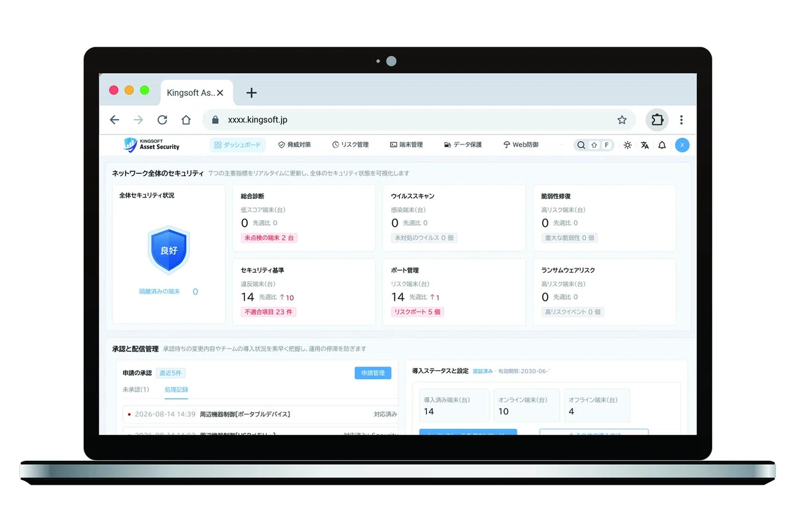Open the データ保護 menu
The width and height of the screenshot is (798, 532).
coord(463,145)
